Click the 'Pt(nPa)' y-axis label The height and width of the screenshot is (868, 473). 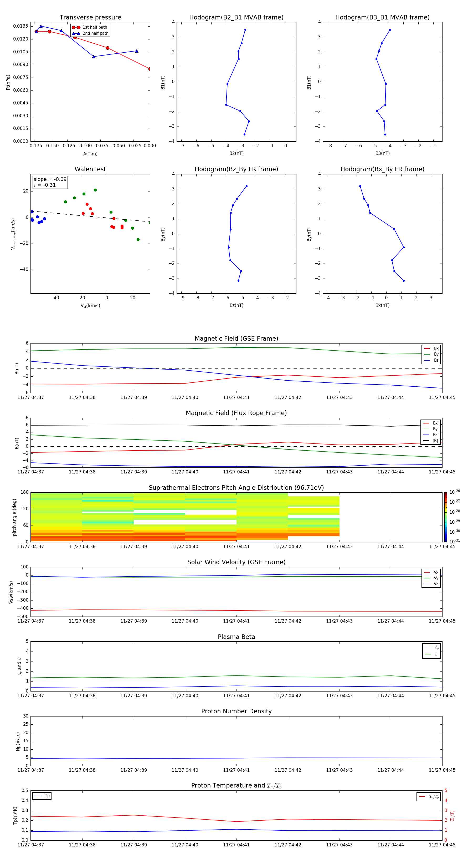click(x=8, y=82)
